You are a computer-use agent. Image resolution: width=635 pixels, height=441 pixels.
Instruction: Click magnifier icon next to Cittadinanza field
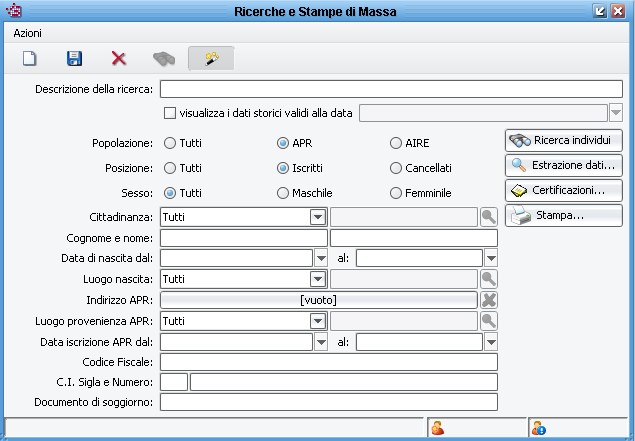pos(489,216)
